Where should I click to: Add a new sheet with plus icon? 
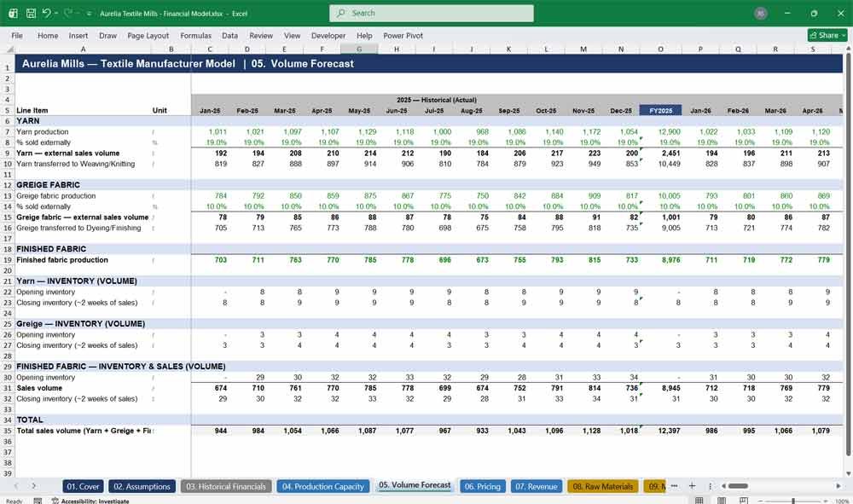point(692,486)
